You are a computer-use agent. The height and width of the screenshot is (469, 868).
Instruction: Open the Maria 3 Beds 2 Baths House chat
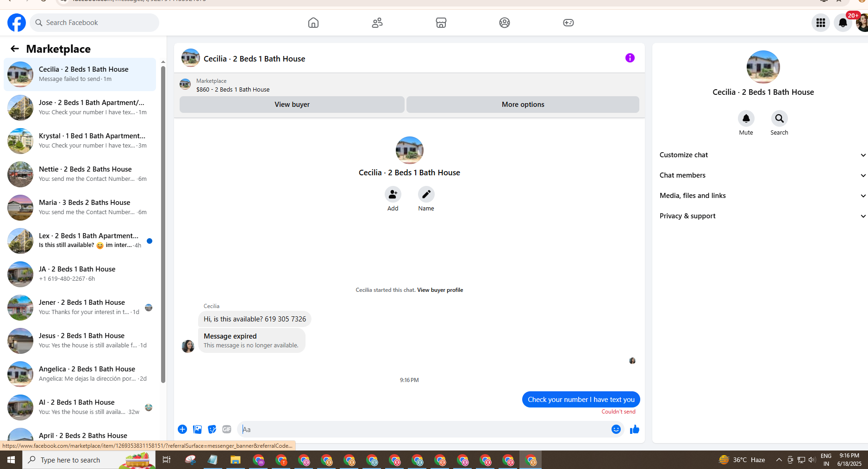[x=80, y=207]
